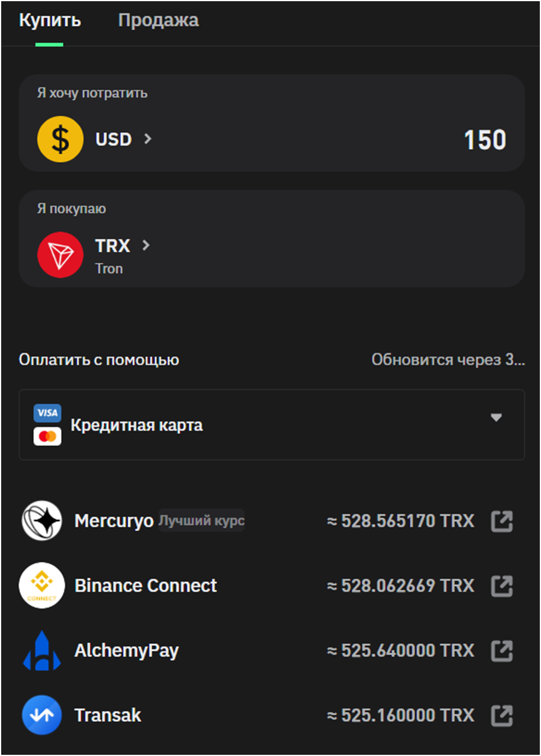The width and height of the screenshot is (541, 756).
Task: Switch to the Купить tab
Action: 50,21
